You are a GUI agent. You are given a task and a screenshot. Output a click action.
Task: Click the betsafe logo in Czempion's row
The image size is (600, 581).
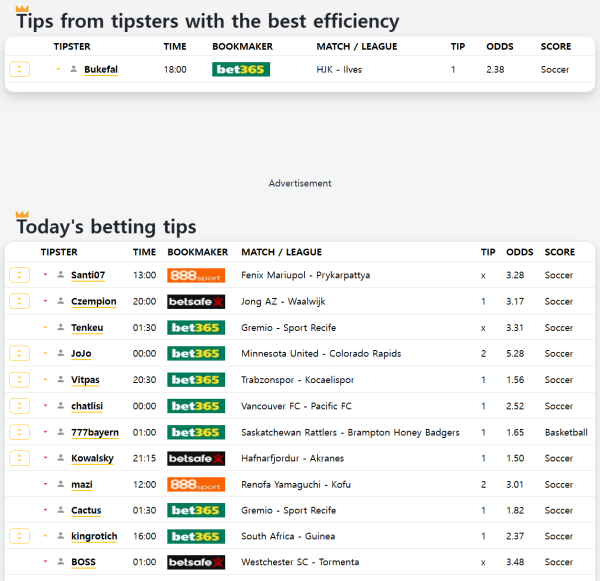tap(195, 301)
